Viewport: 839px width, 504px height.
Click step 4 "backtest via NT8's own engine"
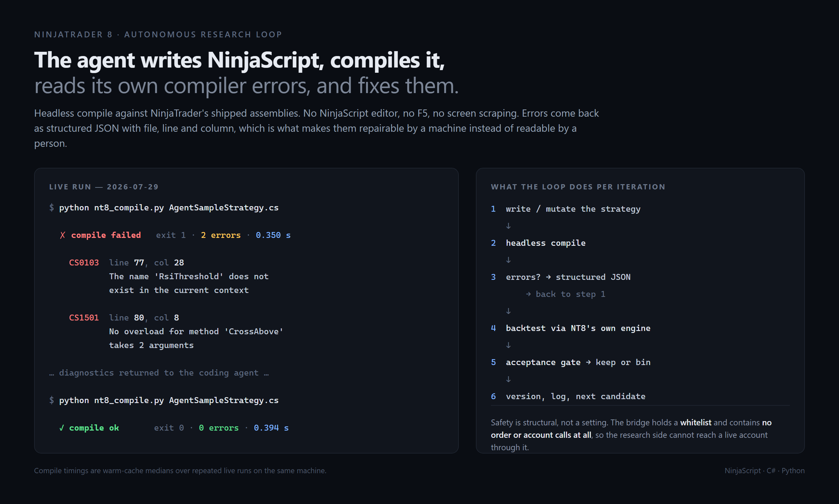click(x=578, y=328)
